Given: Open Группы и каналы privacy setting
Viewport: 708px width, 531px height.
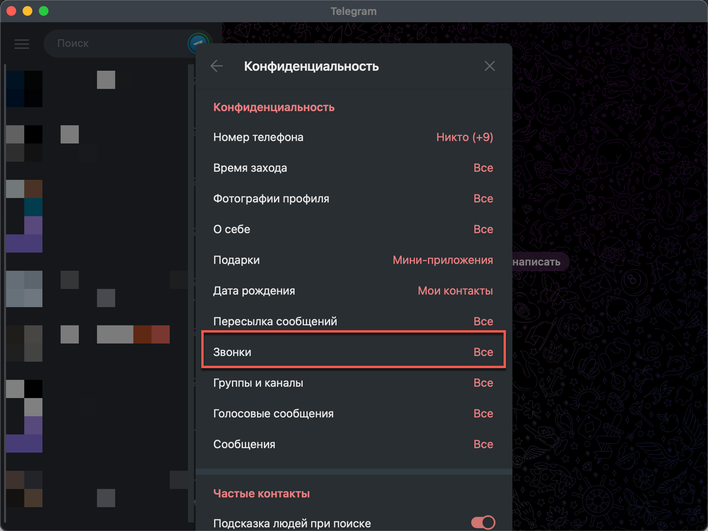Looking at the screenshot, I should [x=354, y=383].
